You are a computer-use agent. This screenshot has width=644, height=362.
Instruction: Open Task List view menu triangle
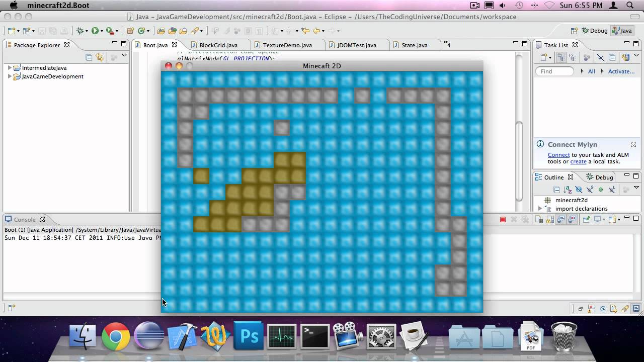click(x=635, y=56)
